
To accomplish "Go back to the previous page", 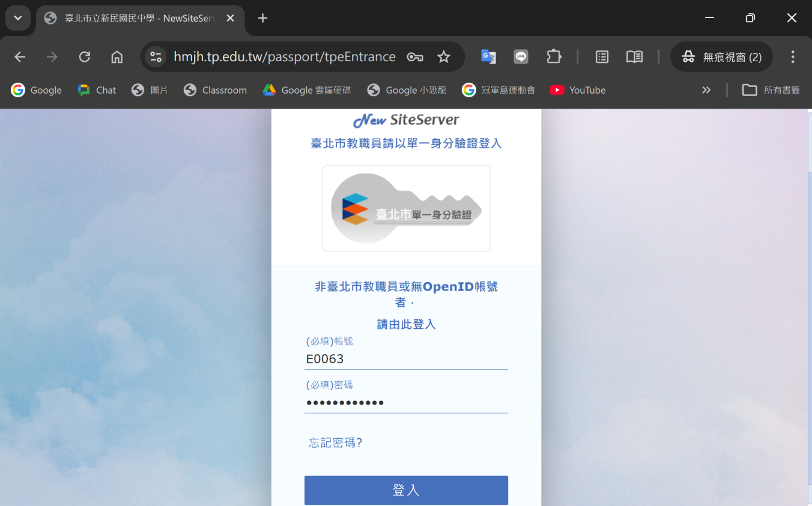I will [20, 57].
